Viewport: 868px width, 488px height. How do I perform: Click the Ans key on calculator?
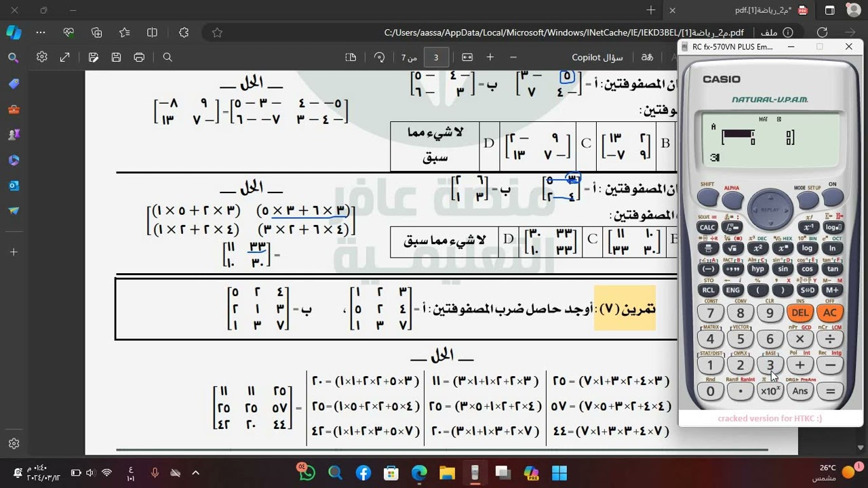(800, 391)
